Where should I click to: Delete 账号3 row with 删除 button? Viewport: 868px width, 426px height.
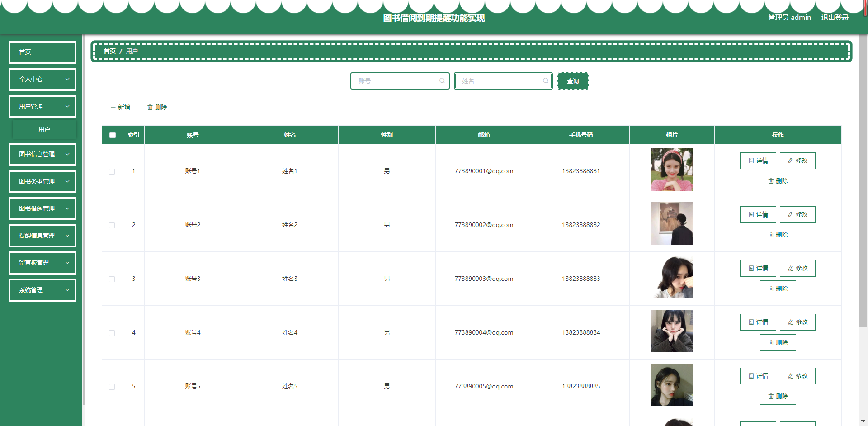(x=778, y=289)
